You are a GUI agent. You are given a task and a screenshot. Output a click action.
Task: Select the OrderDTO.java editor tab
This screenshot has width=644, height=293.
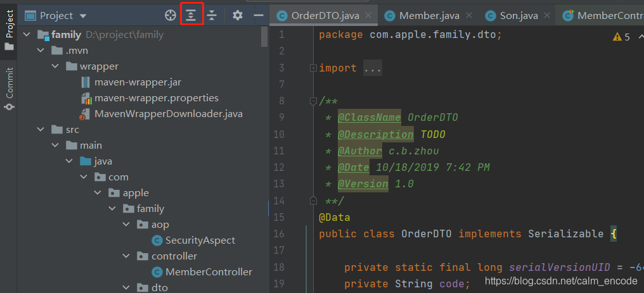click(x=325, y=16)
